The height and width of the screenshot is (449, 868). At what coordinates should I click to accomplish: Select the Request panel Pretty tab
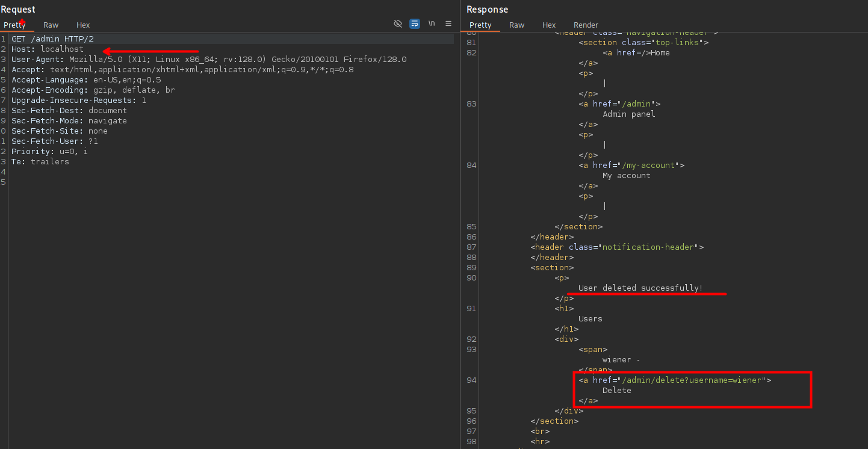(x=14, y=25)
